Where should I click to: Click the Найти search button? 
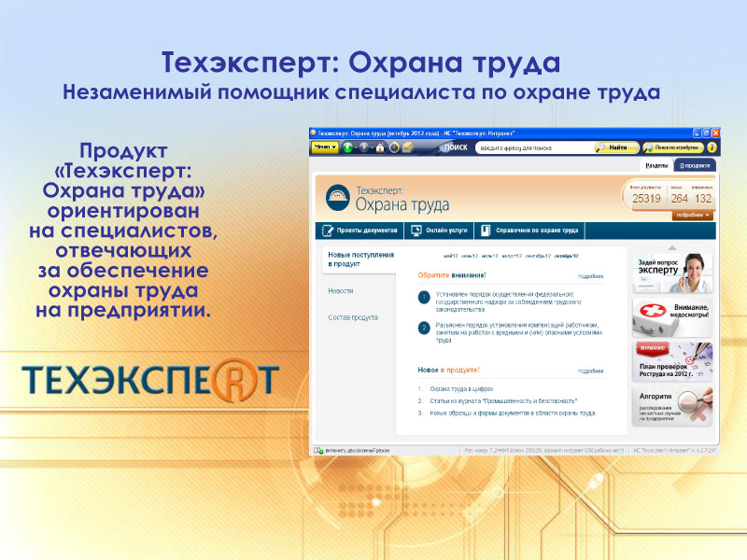pos(617,147)
